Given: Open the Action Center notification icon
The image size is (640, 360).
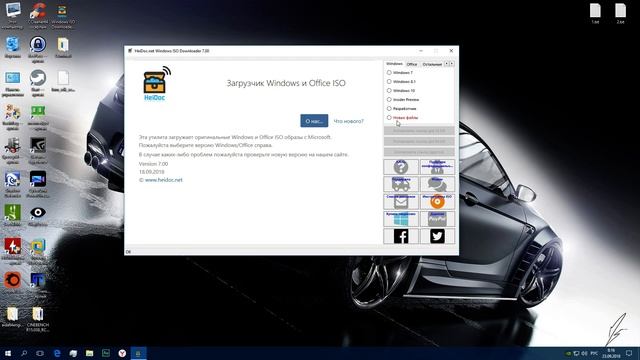Looking at the screenshot, I should tap(629, 353).
